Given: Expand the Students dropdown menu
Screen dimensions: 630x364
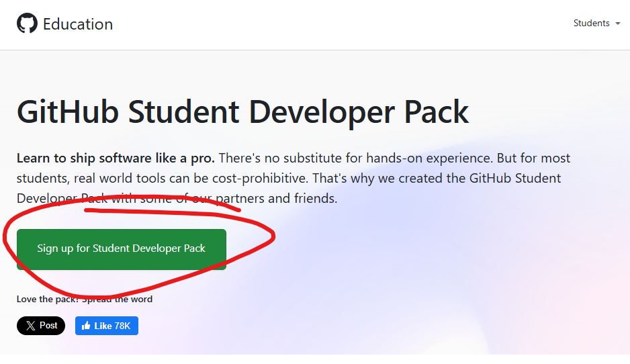Looking at the screenshot, I should pyautogui.click(x=596, y=24).
